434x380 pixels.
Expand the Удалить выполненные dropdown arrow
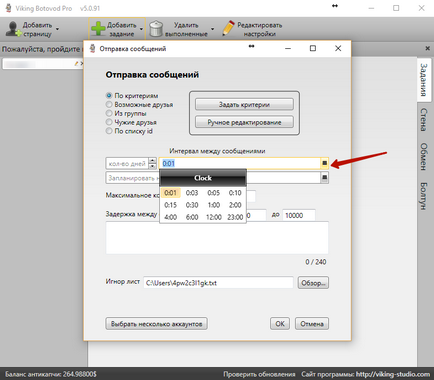[x=213, y=29]
